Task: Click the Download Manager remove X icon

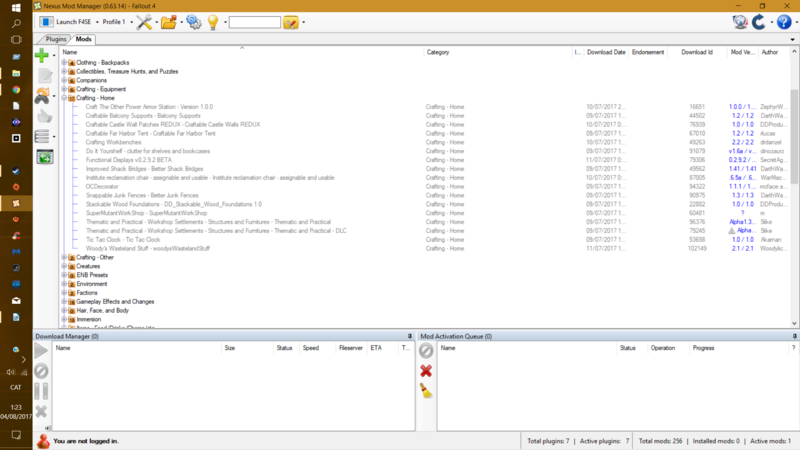Action: click(41, 411)
